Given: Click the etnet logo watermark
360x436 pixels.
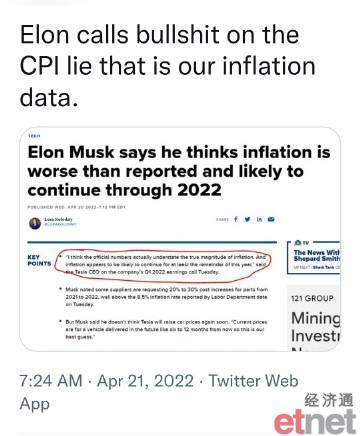Looking at the screenshot, I should point(315,422).
